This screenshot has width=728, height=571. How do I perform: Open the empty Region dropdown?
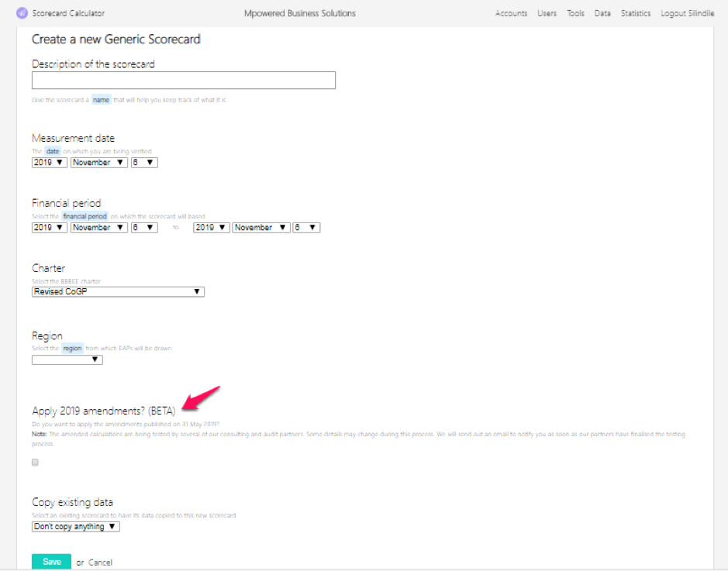67,359
